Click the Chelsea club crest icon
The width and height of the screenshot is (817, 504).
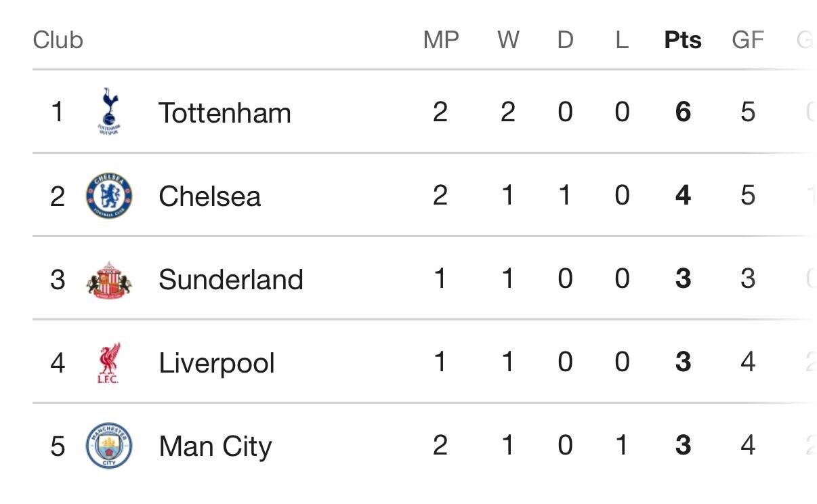tap(108, 196)
